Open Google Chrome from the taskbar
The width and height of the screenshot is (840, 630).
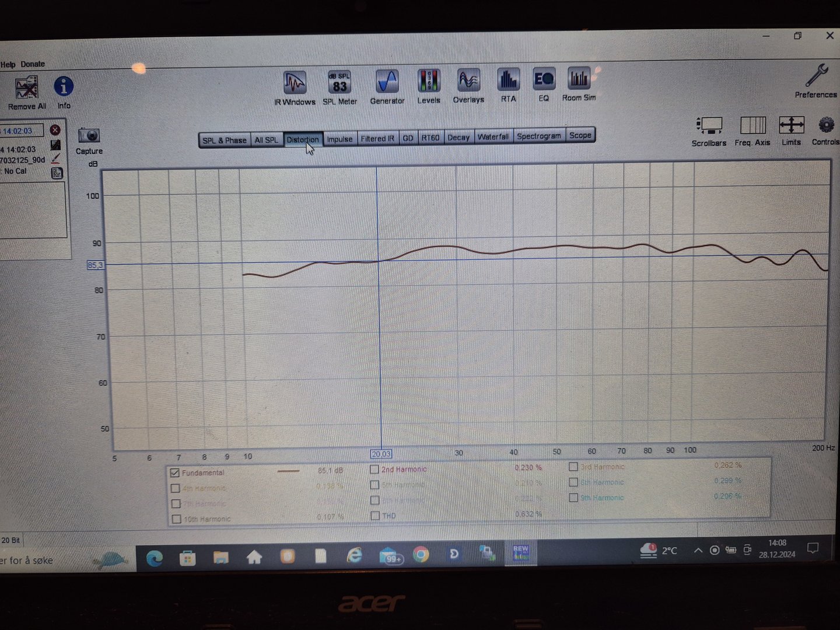pyautogui.click(x=421, y=555)
